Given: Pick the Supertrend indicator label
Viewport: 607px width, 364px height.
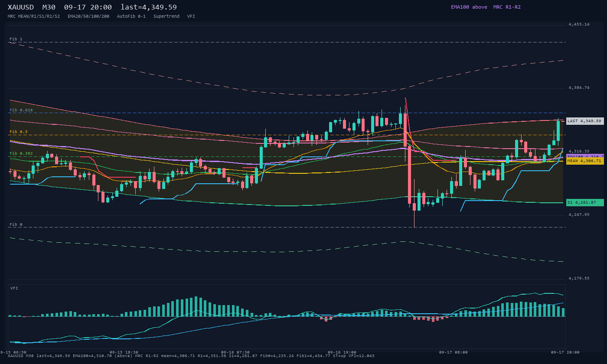Looking at the screenshot, I should pos(166,16).
